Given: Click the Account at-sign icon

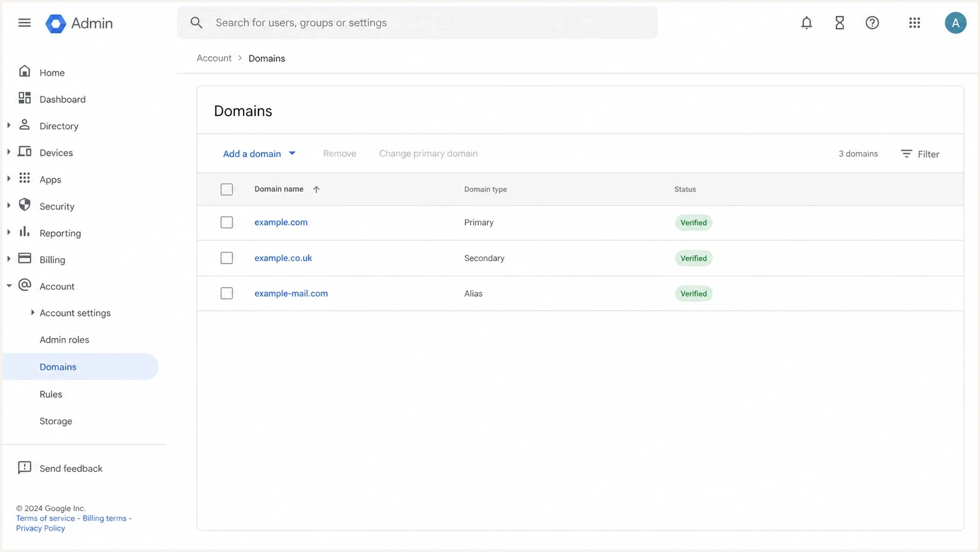Looking at the screenshot, I should click(25, 285).
